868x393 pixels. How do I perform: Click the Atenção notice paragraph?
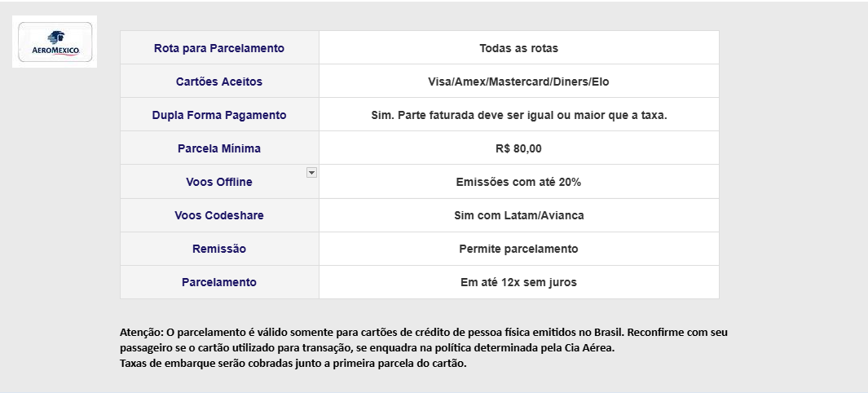click(424, 341)
